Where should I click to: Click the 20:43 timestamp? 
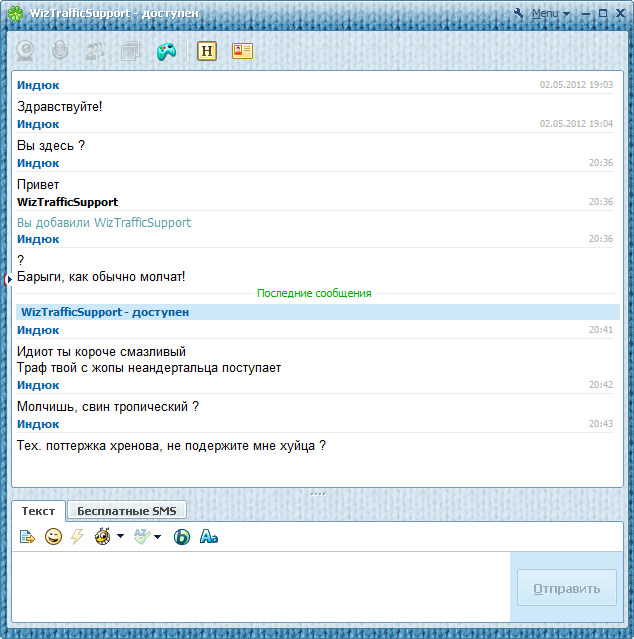(x=601, y=424)
